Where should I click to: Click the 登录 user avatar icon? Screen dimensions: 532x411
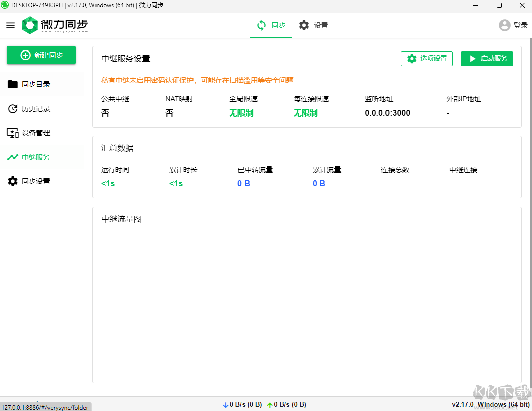pyautogui.click(x=504, y=25)
